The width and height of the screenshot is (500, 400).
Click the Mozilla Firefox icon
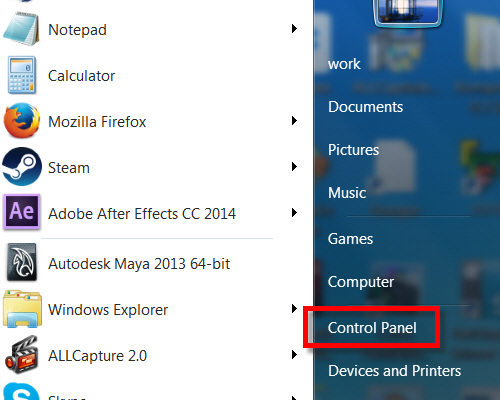[22, 121]
